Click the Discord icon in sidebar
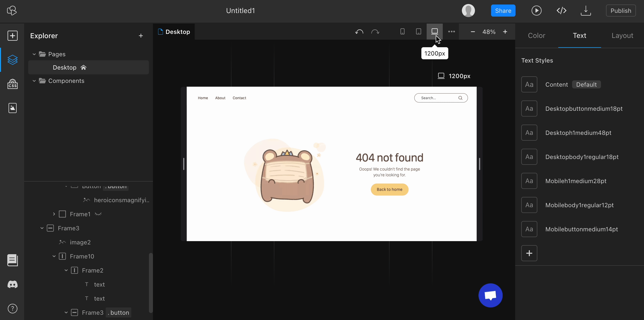The height and width of the screenshot is (320, 644). click(x=12, y=284)
